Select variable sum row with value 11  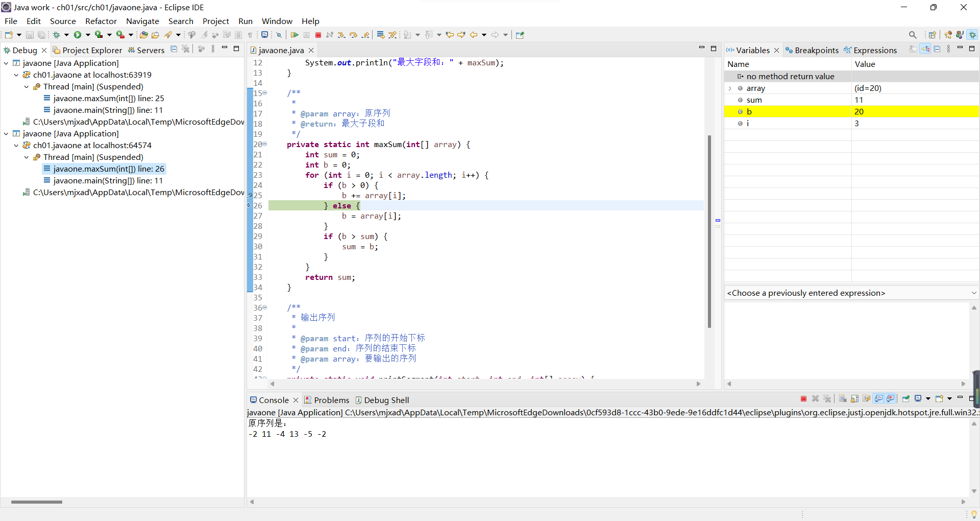tap(851, 100)
